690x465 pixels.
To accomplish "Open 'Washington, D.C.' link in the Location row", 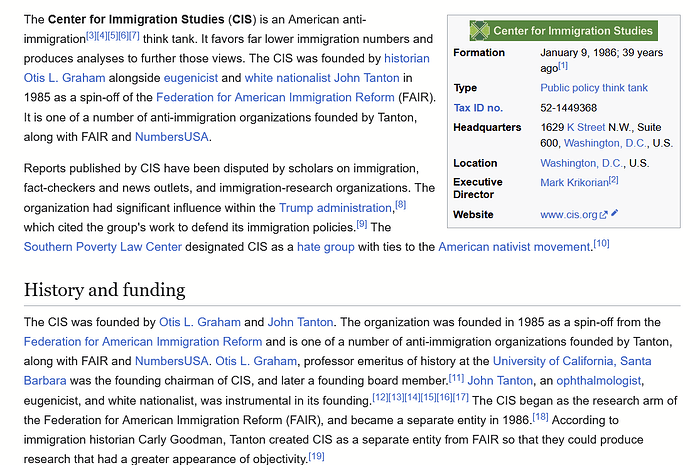I will click(582, 163).
